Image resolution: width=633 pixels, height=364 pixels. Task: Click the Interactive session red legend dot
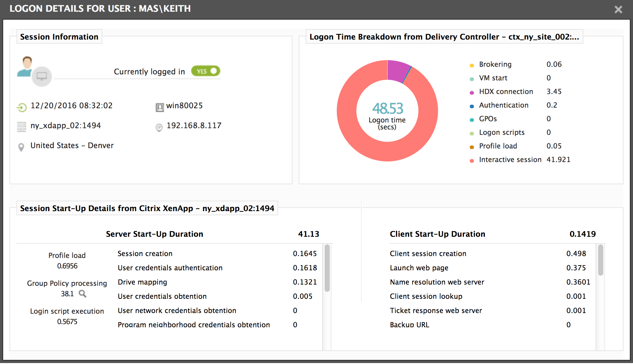[x=472, y=160]
